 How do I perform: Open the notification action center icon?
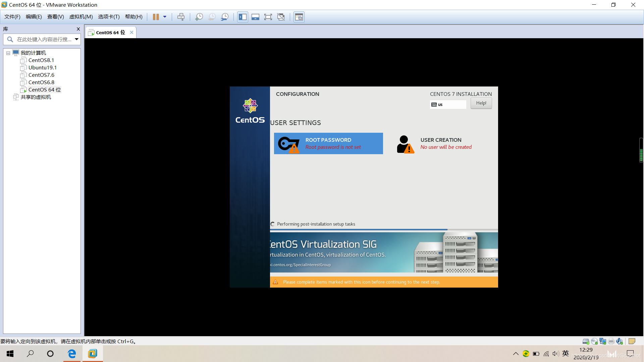(630, 354)
